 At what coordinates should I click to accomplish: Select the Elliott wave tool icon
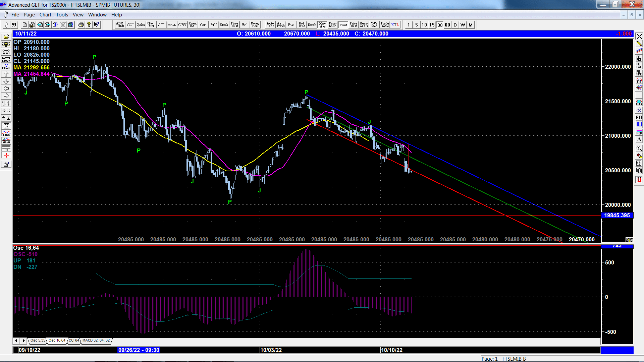[6, 66]
